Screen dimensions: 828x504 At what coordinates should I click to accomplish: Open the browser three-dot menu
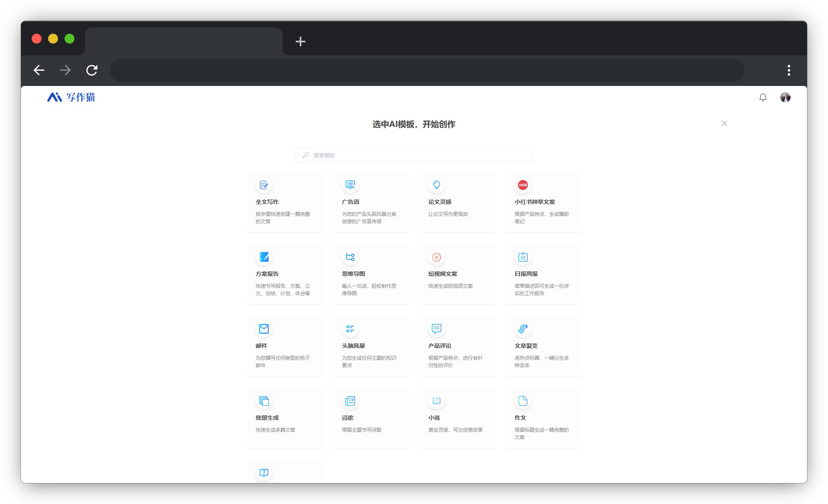click(789, 70)
